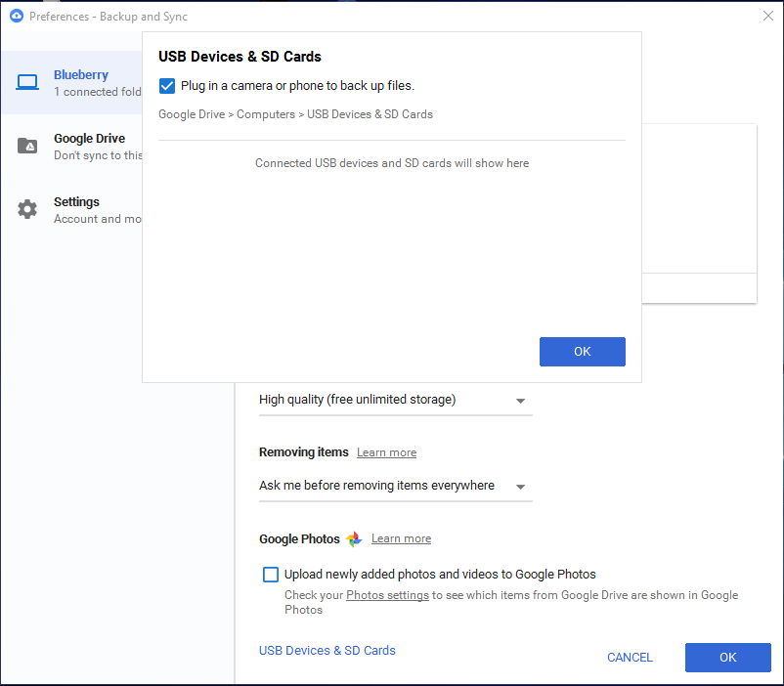Viewport: 784px width, 686px height.
Task: Click the 'Preferences - Backup and Sync' title text
Action: [109, 17]
